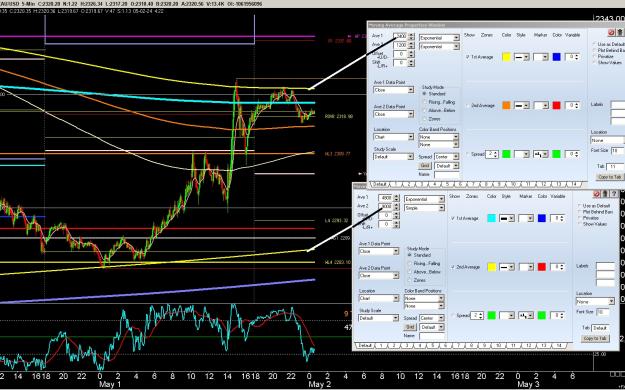Image resolution: width=625 pixels, height=390 pixels.
Task: Open Study Scale dropdown in lower window
Action: point(379,318)
